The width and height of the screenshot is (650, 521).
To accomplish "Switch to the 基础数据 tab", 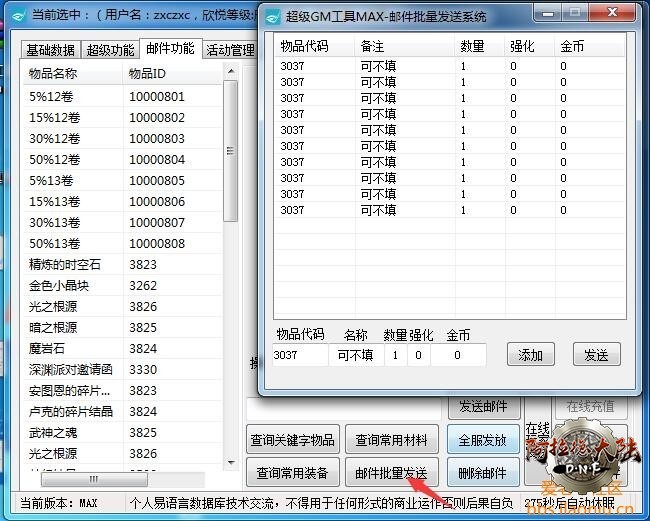I will point(50,50).
